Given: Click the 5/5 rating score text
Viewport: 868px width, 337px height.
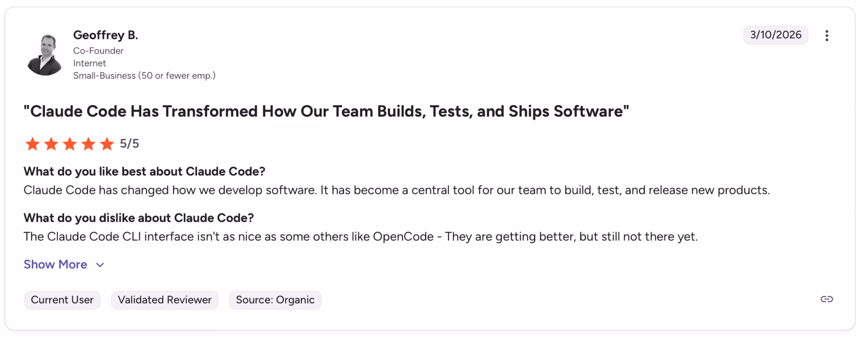Looking at the screenshot, I should tap(129, 144).
